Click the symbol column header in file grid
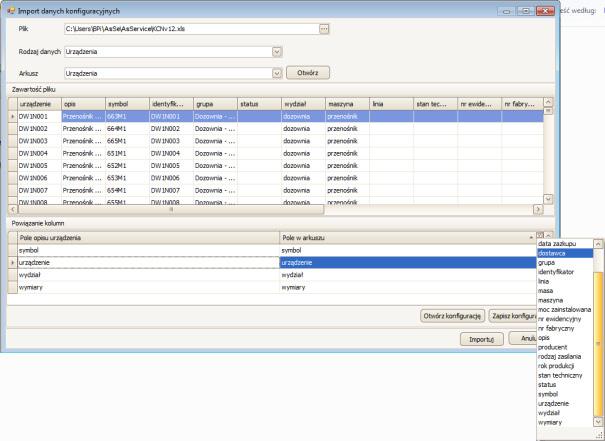 click(127, 104)
